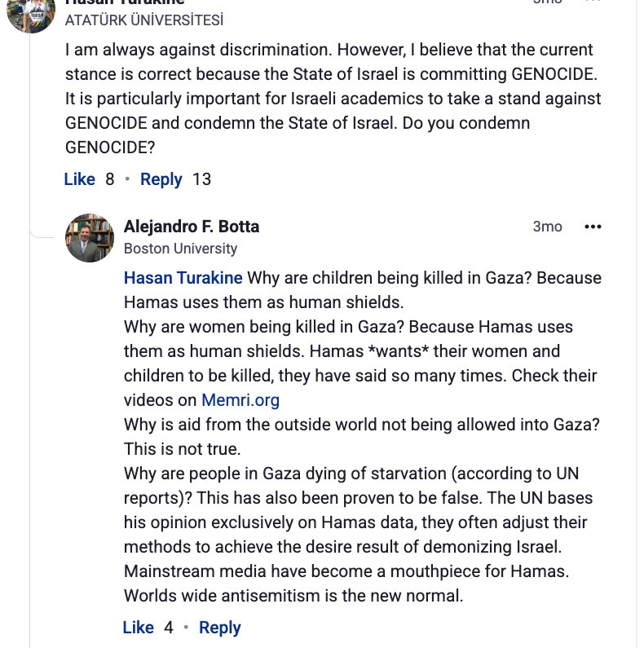Reply to the GENOCIDE comment
644x648 pixels.
point(161,179)
